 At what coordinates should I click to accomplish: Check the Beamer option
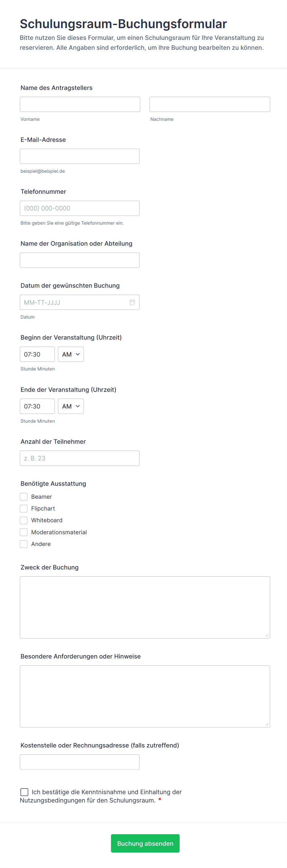coord(23,497)
